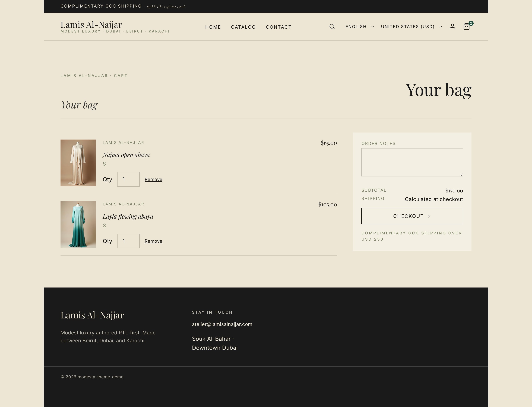This screenshot has width=532, height=407.
Task: Click the $170.00 subtotal value
Action: point(454,191)
